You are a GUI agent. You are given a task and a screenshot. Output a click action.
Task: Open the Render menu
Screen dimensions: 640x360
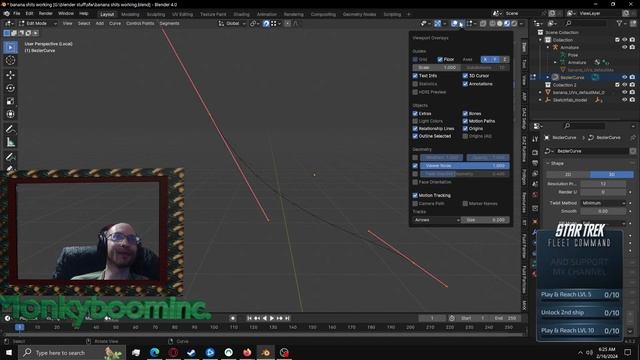point(45,13)
